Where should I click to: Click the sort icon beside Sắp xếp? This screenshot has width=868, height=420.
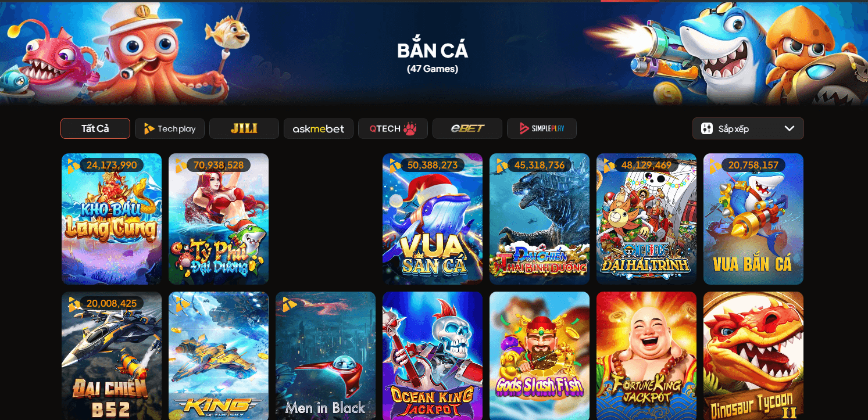[707, 128]
